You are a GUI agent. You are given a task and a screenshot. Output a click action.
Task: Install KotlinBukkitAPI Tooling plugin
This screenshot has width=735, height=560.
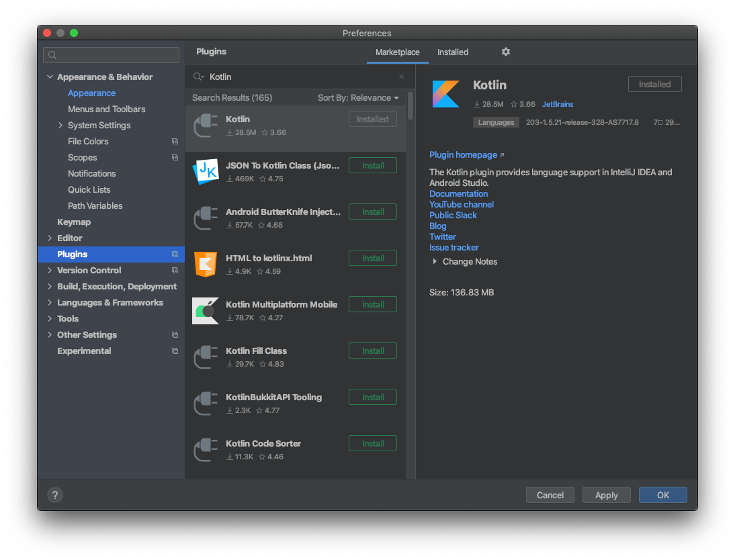tap(373, 398)
